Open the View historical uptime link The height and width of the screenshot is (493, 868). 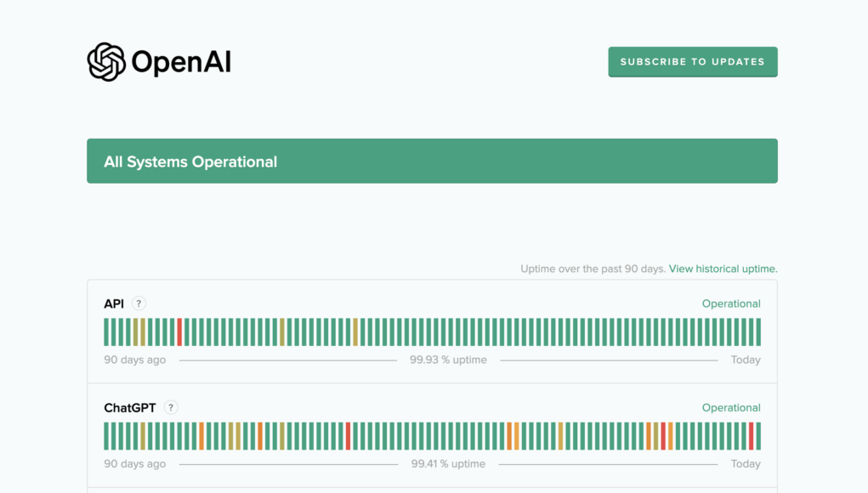click(722, 268)
